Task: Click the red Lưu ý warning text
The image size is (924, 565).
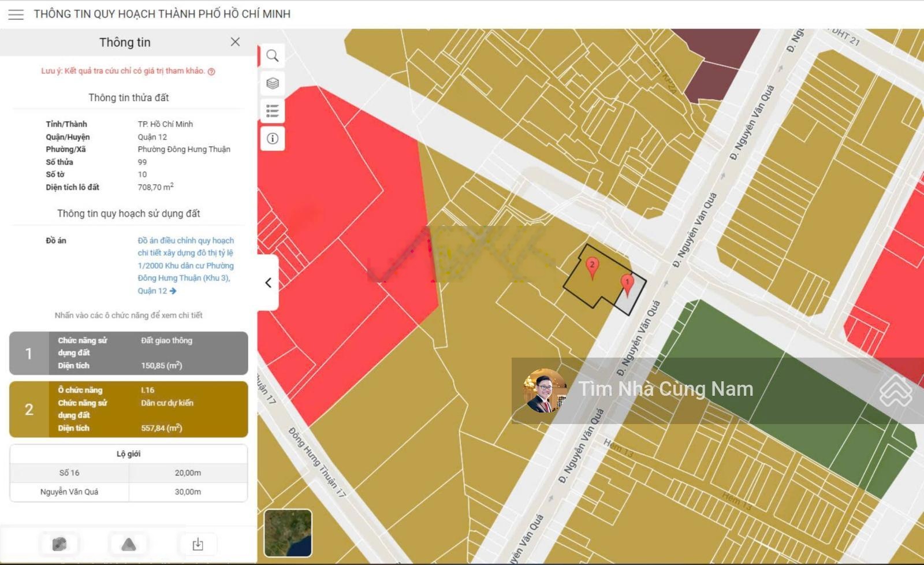Action: (123, 71)
